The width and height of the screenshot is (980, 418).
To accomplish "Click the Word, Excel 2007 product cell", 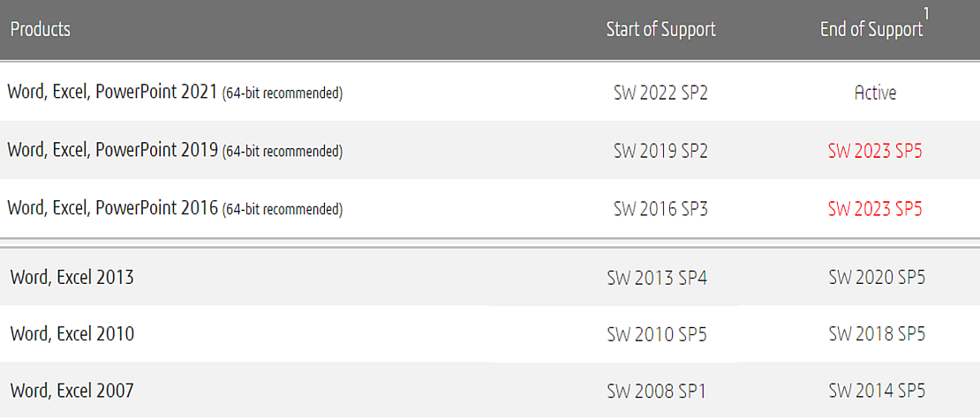I will tap(72, 392).
